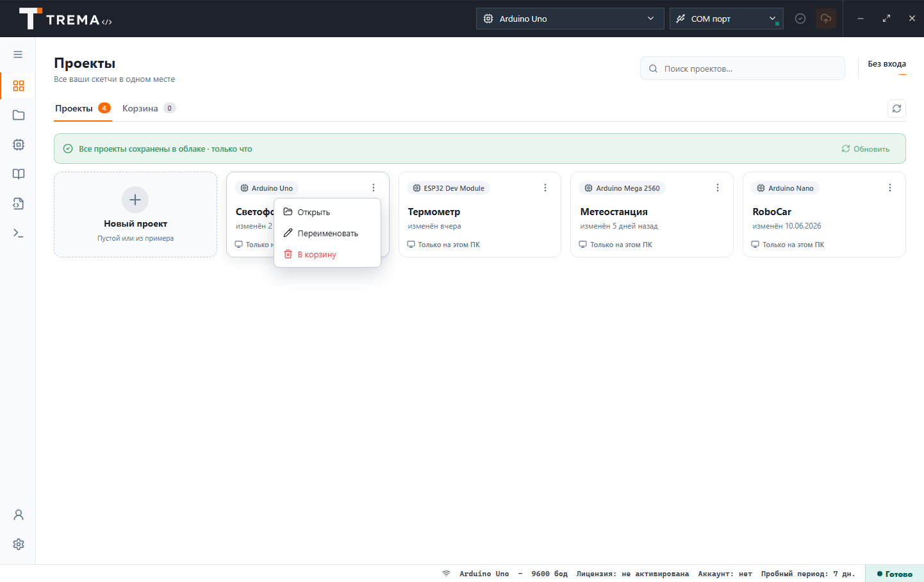Click the ESP32 Dev Module board tag
Screen dimensions: 924x582
click(x=449, y=188)
